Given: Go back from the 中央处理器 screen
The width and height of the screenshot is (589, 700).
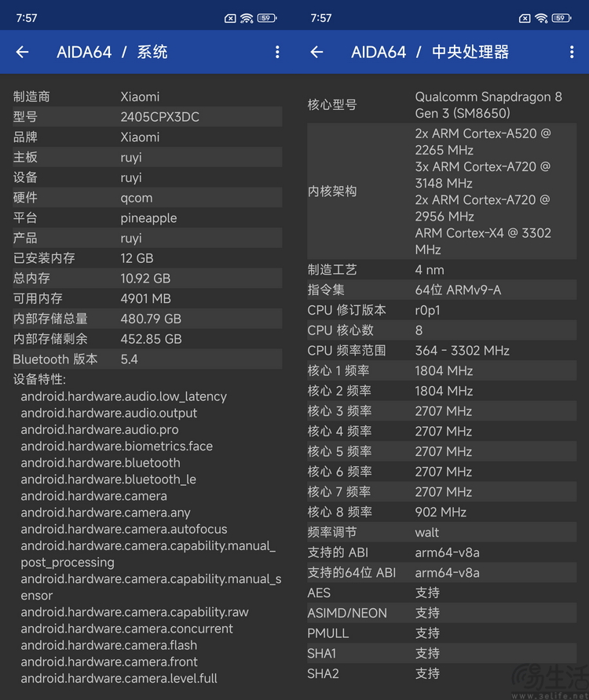Looking at the screenshot, I should [x=316, y=53].
